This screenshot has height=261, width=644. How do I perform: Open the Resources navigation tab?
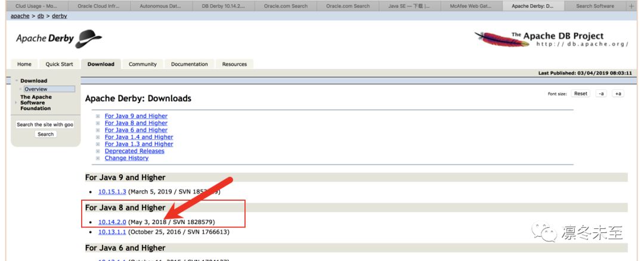click(234, 64)
